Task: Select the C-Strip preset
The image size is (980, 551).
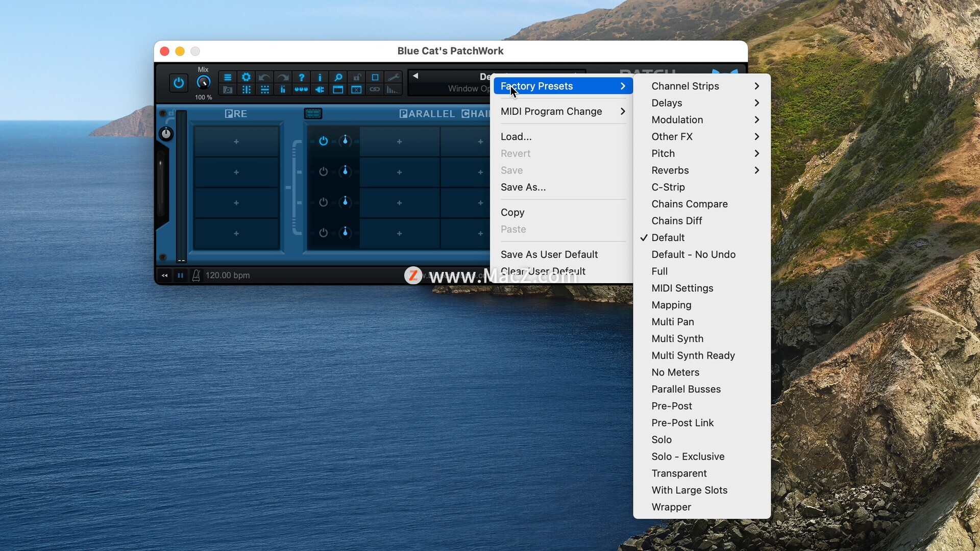Action: 702,187
